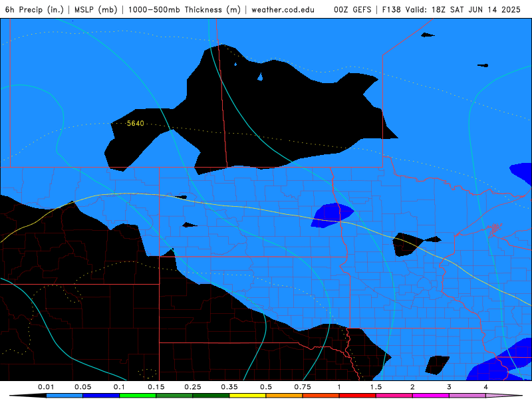
Task: Click the '6h Precip (in.)' title text
Action: coord(35,9)
